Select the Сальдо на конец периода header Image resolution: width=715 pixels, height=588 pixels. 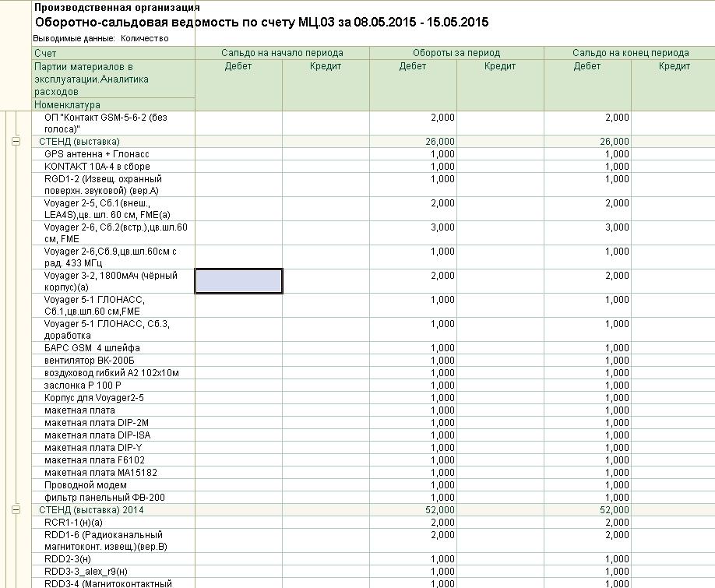631,53
